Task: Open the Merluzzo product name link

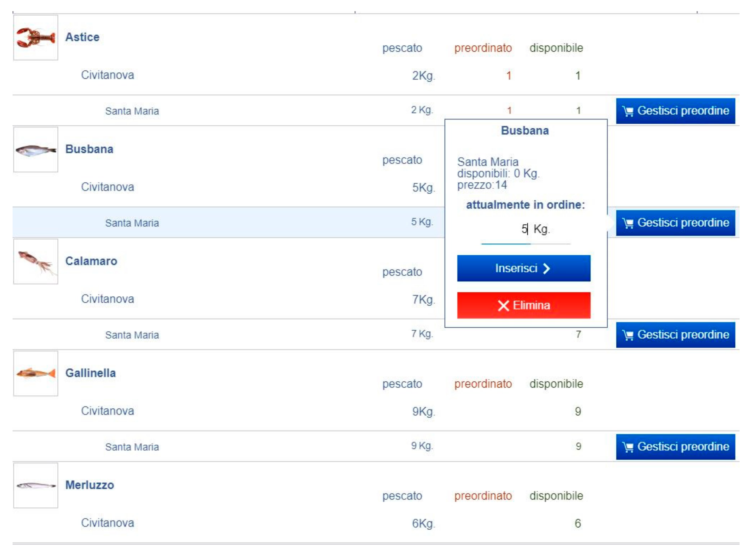Action: tap(90, 485)
